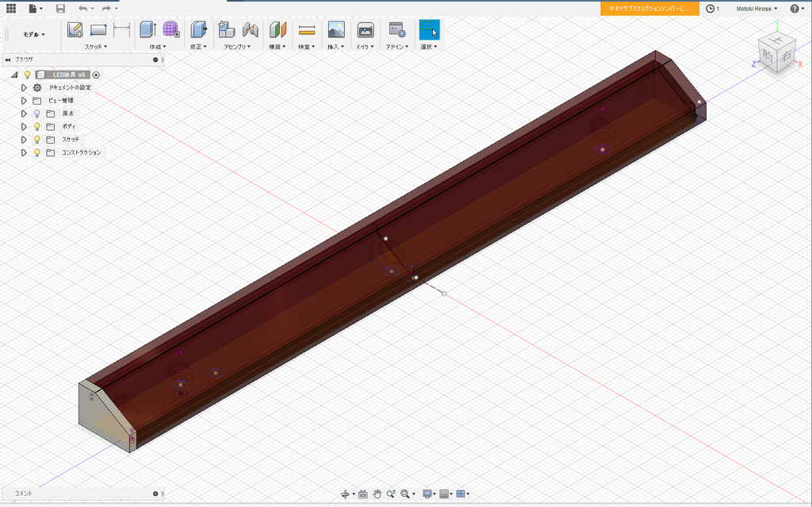Select the Joint tool
812x507 pixels.
click(x=250, y=29)
